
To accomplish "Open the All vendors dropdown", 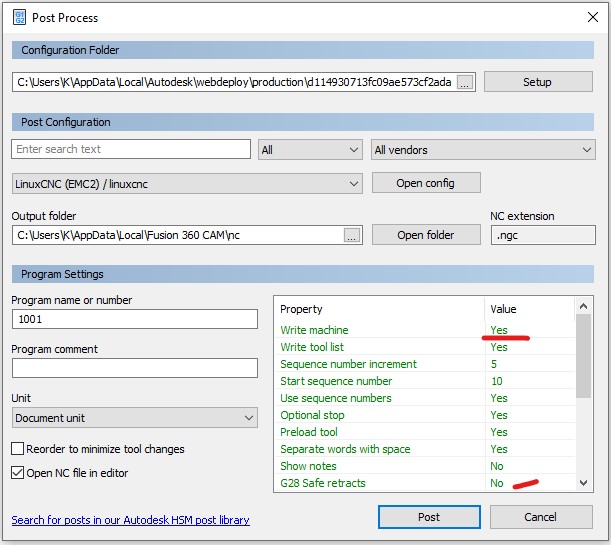I will click(482, 150).
